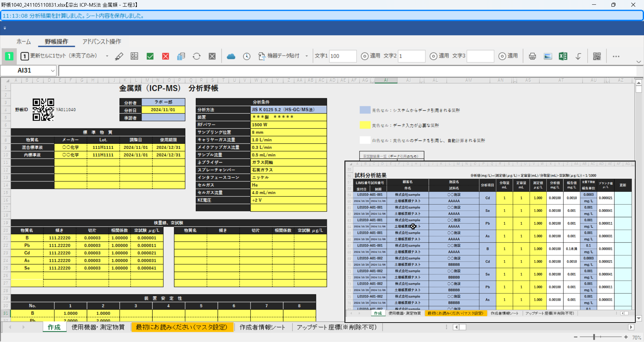This screenshot has height=342, width=644.
Task: Click the circular refresh arrows icon
Action: tap(197, 56)
